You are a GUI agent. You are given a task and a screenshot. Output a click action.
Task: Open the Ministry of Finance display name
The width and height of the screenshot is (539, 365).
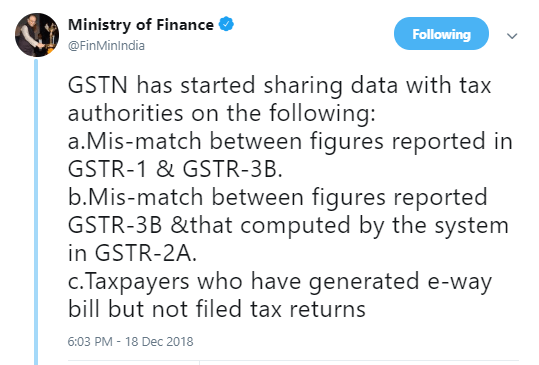pos(141,25)
